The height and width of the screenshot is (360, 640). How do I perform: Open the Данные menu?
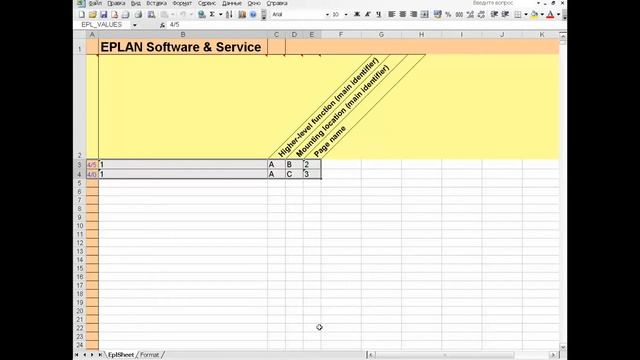(232, 3)
